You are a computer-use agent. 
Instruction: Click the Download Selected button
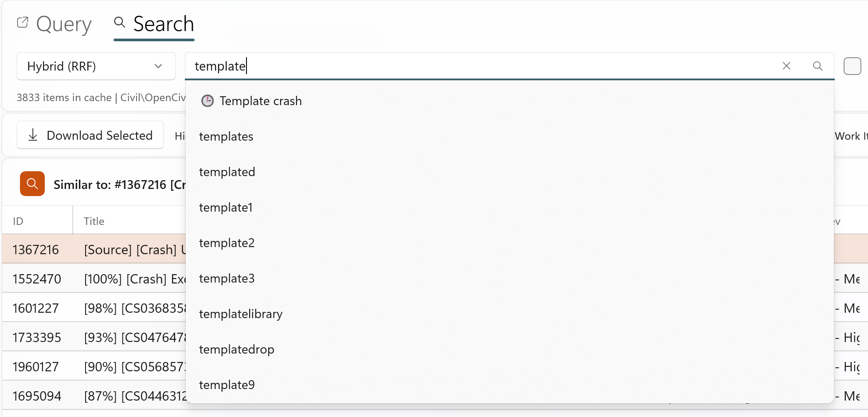click(x=90, y=135)
